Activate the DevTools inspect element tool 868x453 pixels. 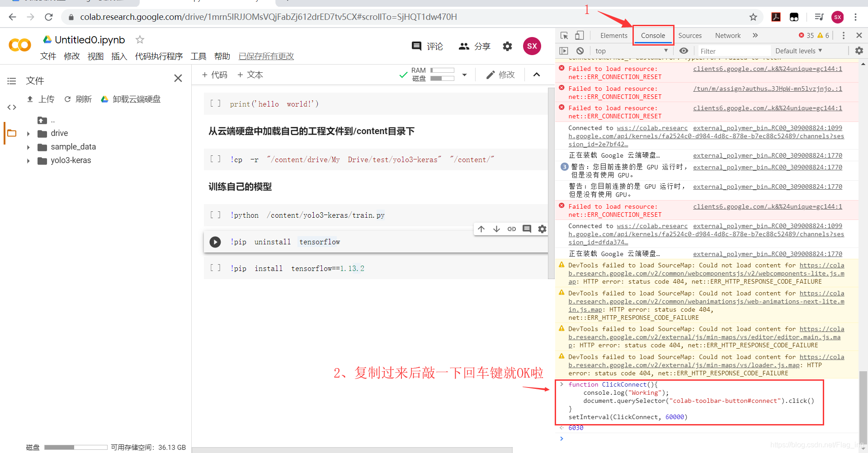coord(564,36)
